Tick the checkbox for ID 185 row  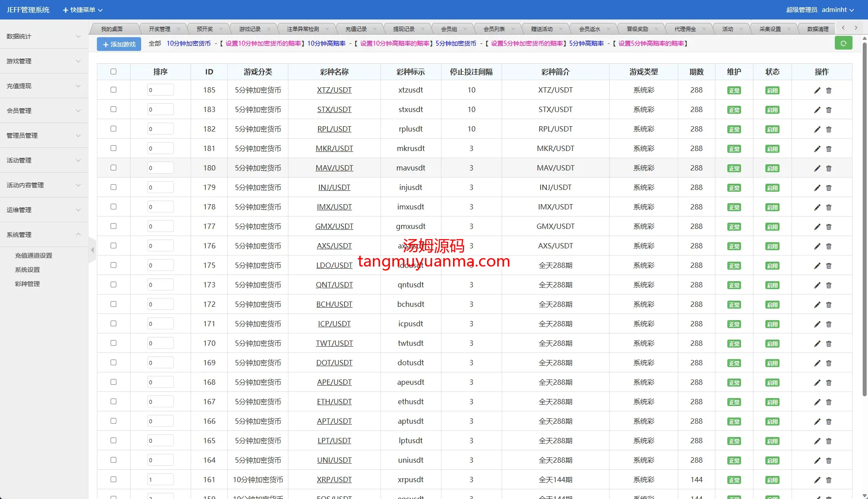pos(113,90)
